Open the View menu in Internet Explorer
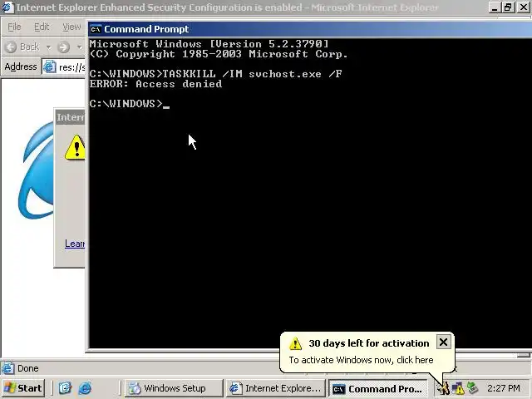The height and width of the screenshot is (399, 532). click(x=71, y=27)
